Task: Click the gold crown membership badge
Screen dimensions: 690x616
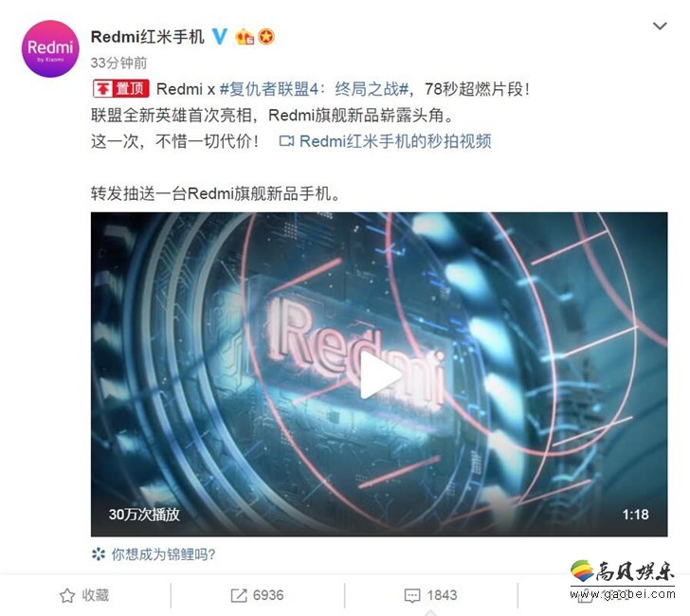Action: point(245,37)
